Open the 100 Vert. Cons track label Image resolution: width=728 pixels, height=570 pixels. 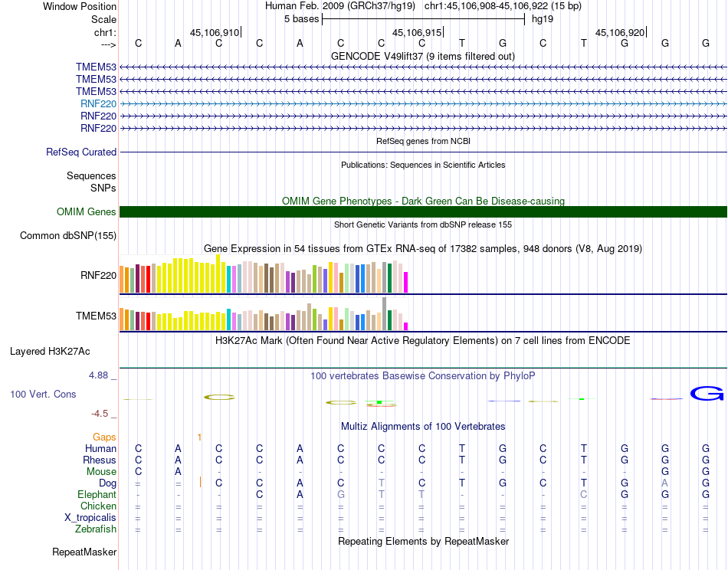(43, 394)
